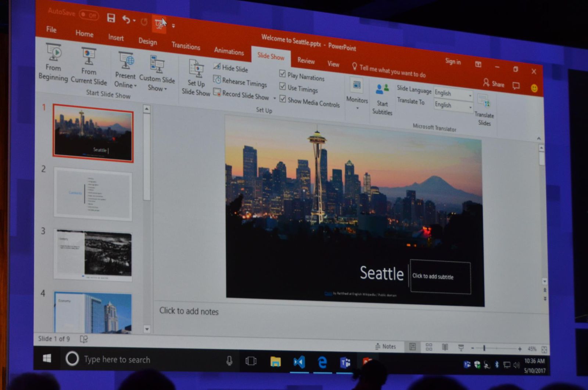This screenshot has width=588, height=390.
Task: Click the Share button
Action: 494,84
